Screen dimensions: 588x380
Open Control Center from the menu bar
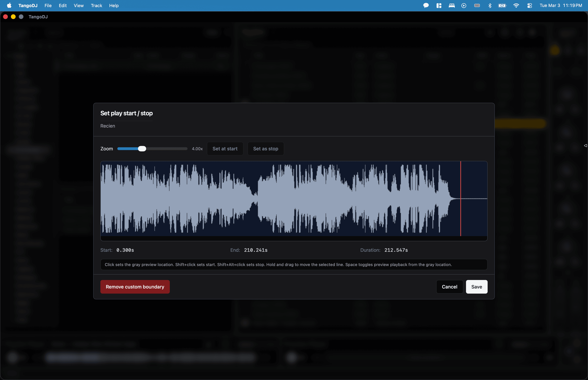click(x=529, y=5)
